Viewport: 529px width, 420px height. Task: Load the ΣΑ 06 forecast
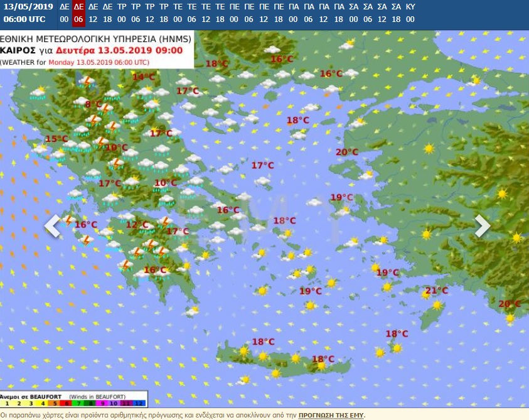pyautogui.click(x=368, y=13)
